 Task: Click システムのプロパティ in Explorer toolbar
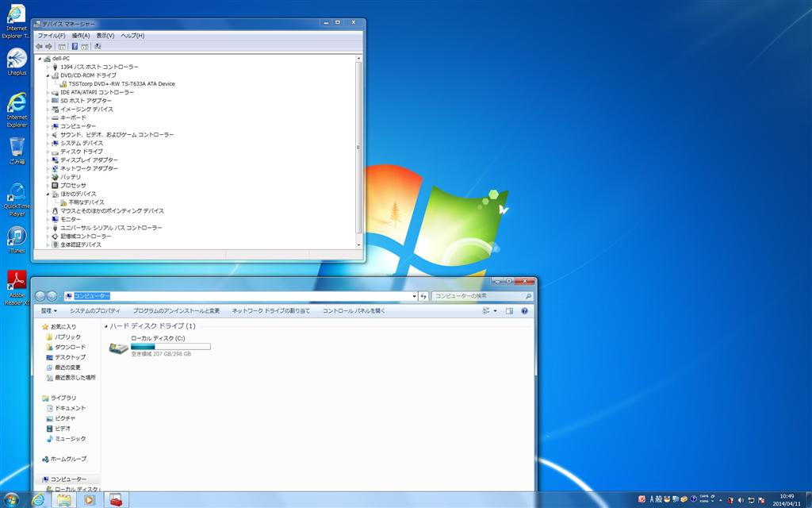pos(95,311)
